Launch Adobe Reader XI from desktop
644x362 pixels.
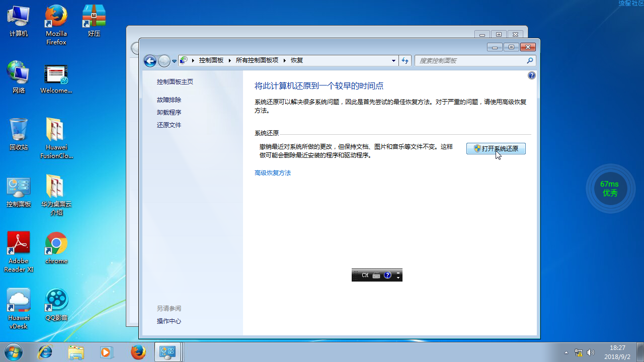[19, 252]
